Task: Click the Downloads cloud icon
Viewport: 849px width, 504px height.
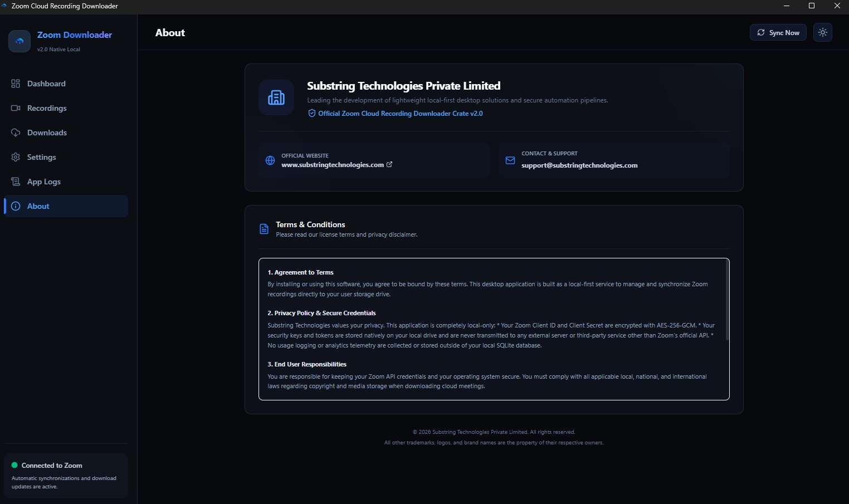Action: coord(16,133)
